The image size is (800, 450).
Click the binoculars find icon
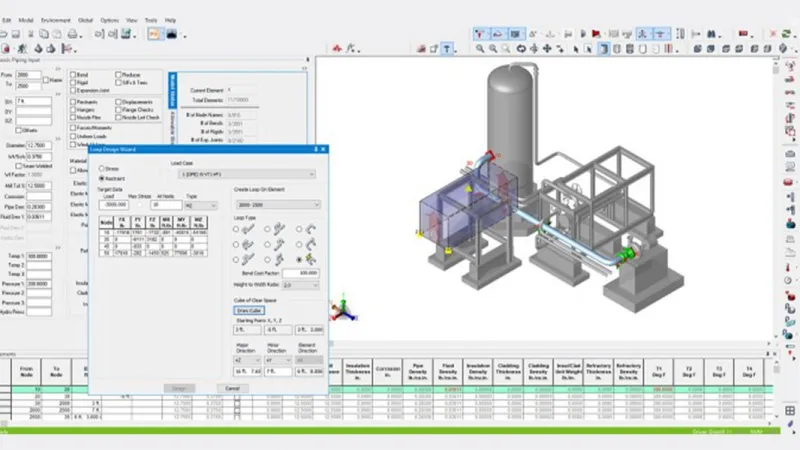pyautogui.click(x=711, y=34)
